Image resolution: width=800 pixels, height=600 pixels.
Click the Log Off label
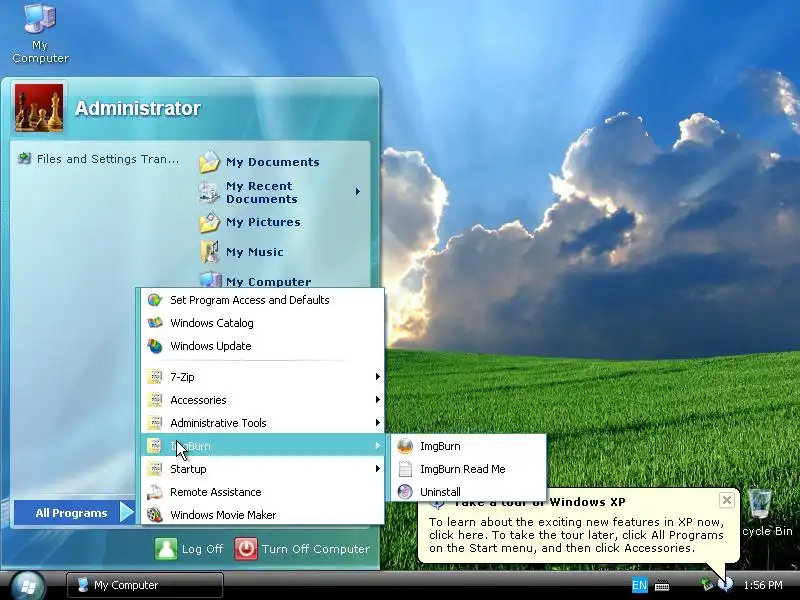(x=202, y=549)
